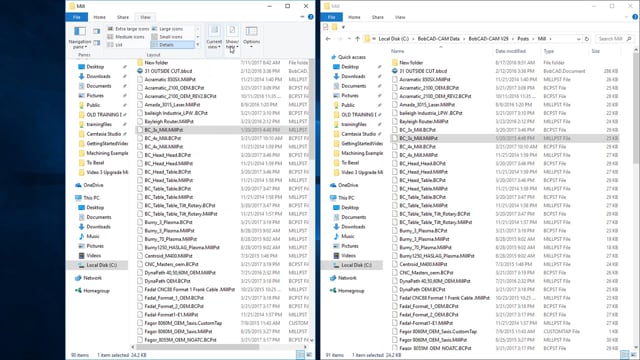
Task: Open Show/hide dropdown in ribbon
Action: click(x=232, y=38)
